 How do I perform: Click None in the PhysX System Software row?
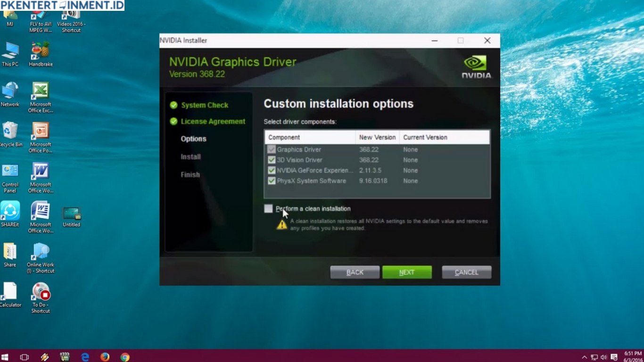point(410,181)
